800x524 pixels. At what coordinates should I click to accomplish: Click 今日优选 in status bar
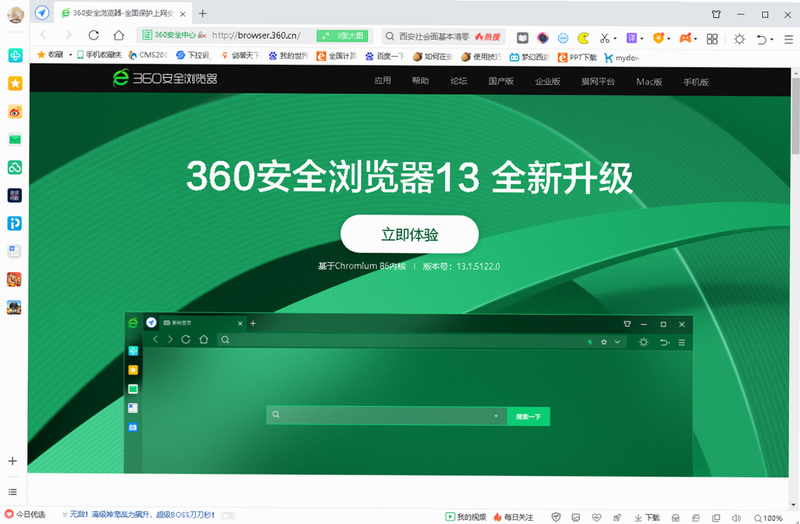25,514
